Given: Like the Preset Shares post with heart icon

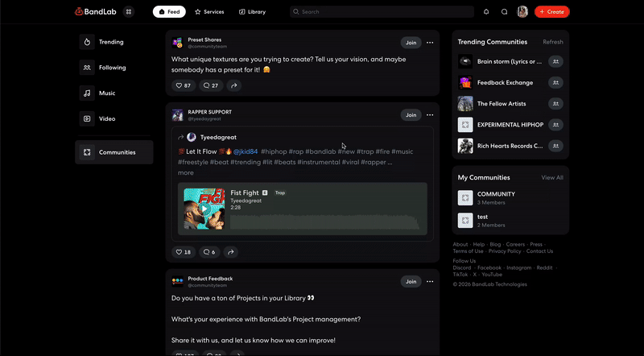Looking at the screenshot, I should click(x=183, y=85).
